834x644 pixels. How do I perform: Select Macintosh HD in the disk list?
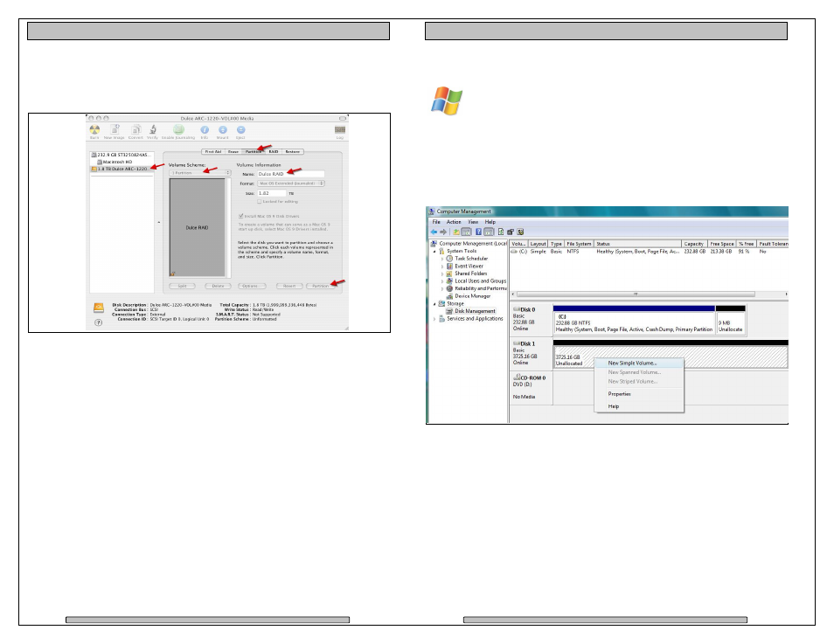[117, 162]
